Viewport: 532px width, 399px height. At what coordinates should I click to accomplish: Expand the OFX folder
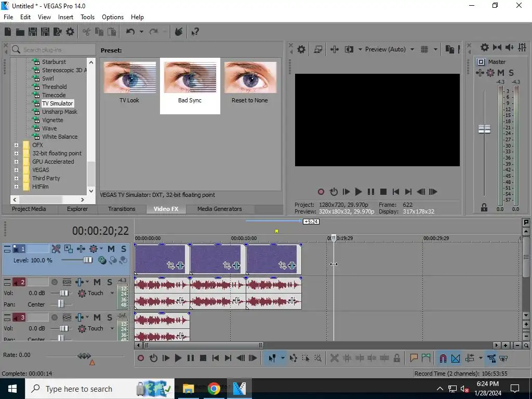tap(16, 145)
